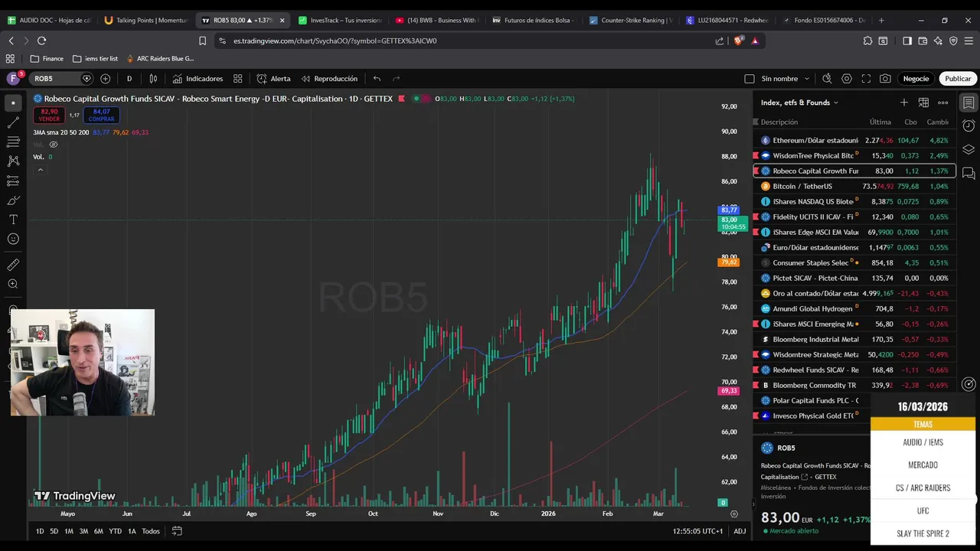Open the Finance bookmarks folder
Viewport: 980px width, 551px height.
click(47, 58)
